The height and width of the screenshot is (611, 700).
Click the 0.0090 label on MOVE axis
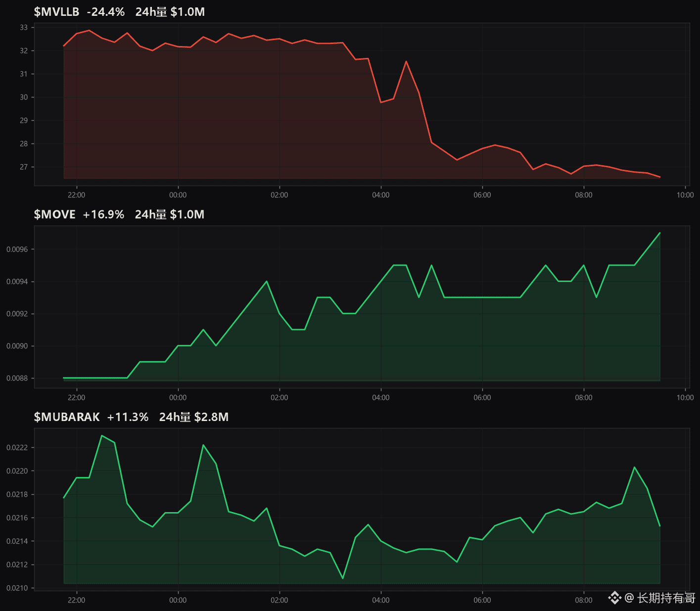[x=17, y=346]
